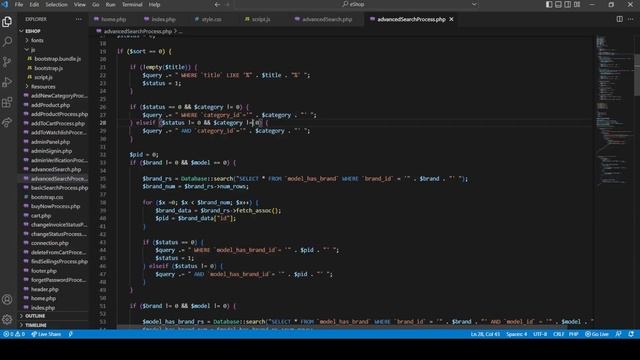Screen dimensions: 640x360
Task: Click the horizontal editor scrollbar
Action: tap(342, 327)
